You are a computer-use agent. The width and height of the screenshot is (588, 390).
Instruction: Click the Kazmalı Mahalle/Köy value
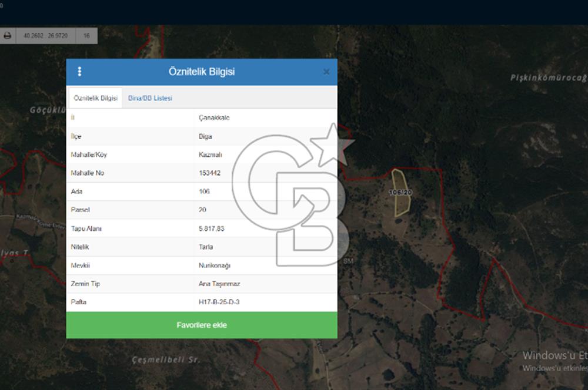click(x=211, y=154)
